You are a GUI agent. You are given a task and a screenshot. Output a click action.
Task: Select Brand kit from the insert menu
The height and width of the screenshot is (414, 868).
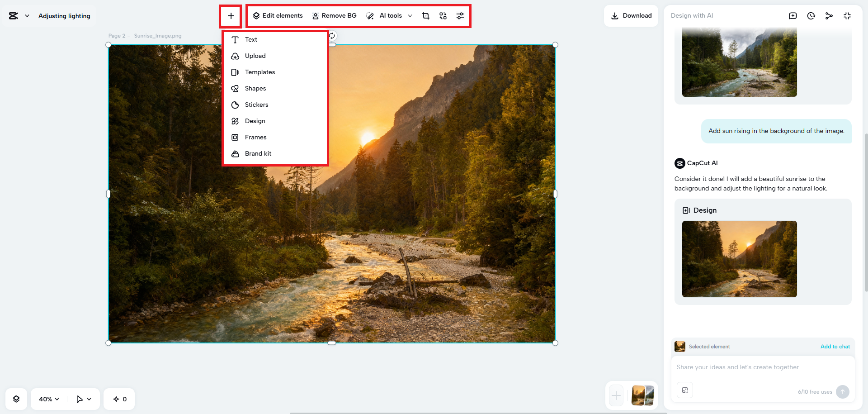coord(258,153)
